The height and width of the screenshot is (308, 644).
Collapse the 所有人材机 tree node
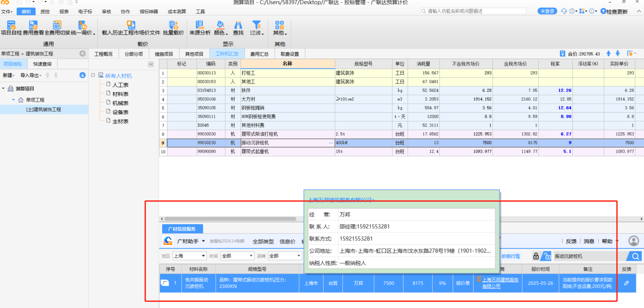coord(93,75)
